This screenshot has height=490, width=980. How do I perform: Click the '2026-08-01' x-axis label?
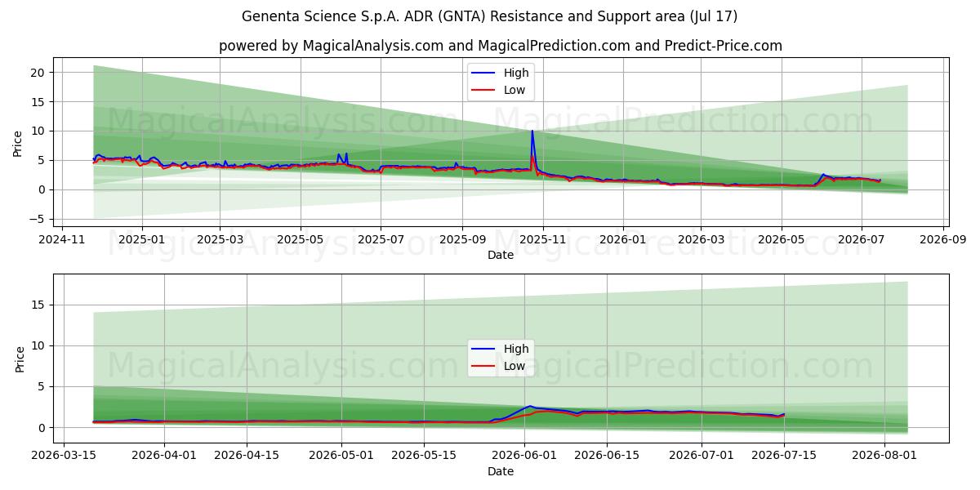pos(884,457)
